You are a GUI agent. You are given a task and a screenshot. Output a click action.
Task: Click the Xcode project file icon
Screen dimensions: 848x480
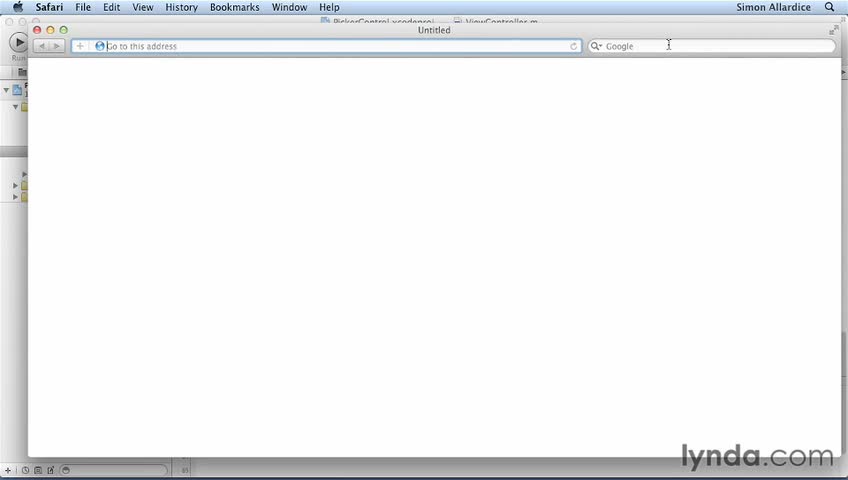[17, 90]
